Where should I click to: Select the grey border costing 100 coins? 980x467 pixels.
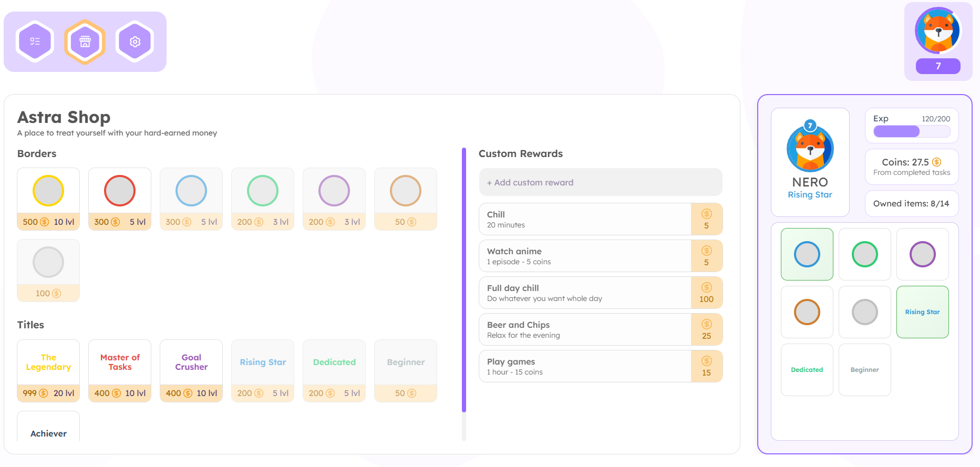[48, 271]
